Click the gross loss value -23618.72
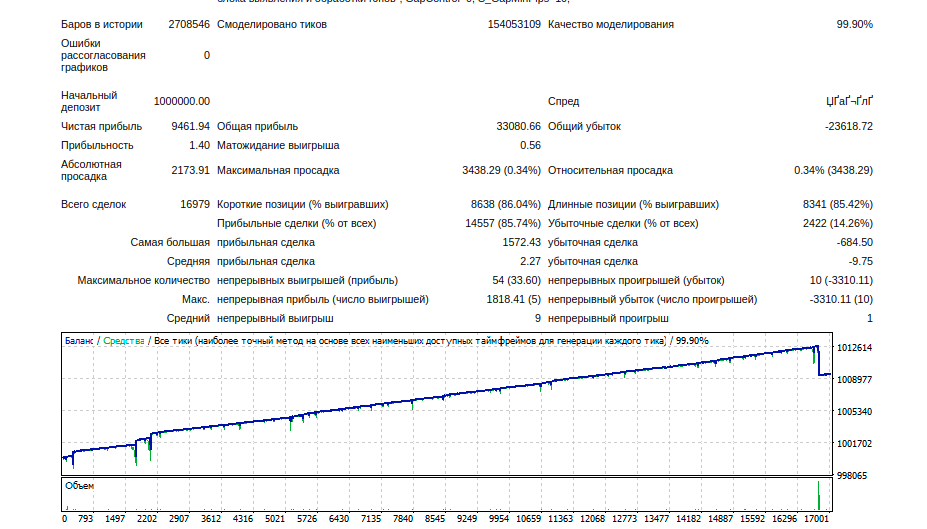This screenshot has width=927, height=529. [848, 126]
